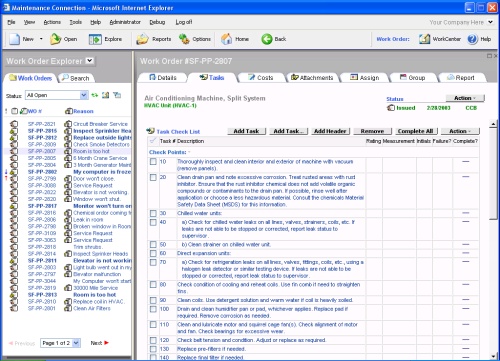Click the filter icon right of status dropdown
Screen dimensions: 500x361
(117, 95)
